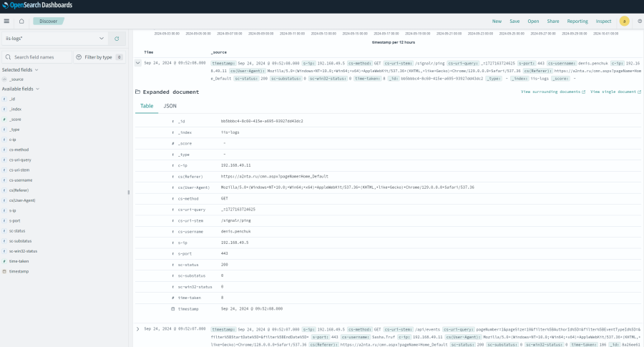Screen dimensions: 644x347
Task: Collapse the Selected fields section
Action: point(20,70)
